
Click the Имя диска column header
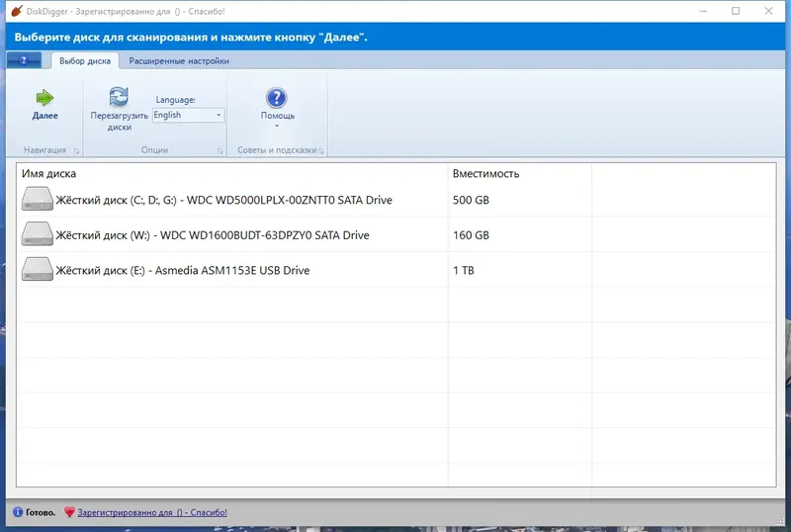tap(48, 174)
